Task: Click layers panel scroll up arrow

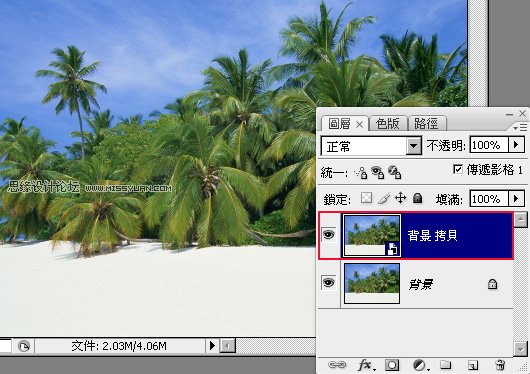Action: coord(521,220)
